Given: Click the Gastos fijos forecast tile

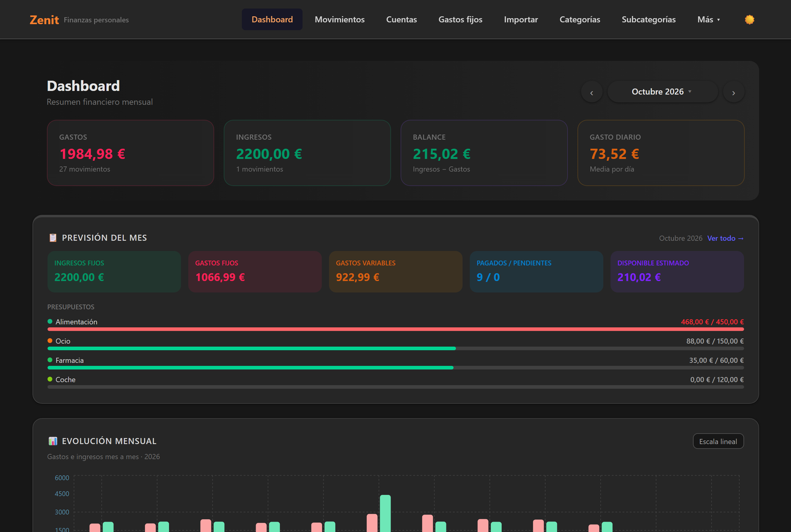Looking at the screenshot, I should pos(255,271).
